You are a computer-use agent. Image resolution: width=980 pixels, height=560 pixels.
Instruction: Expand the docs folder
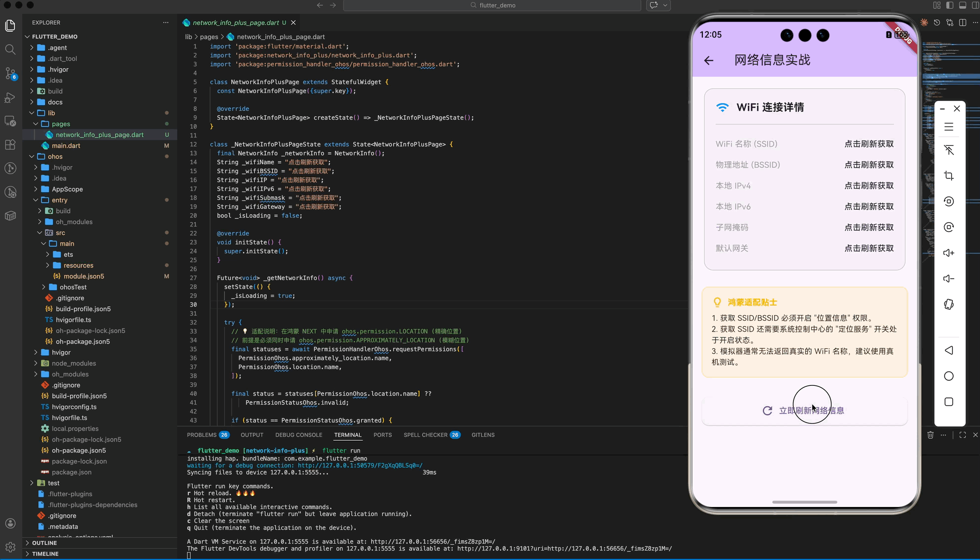54,102
